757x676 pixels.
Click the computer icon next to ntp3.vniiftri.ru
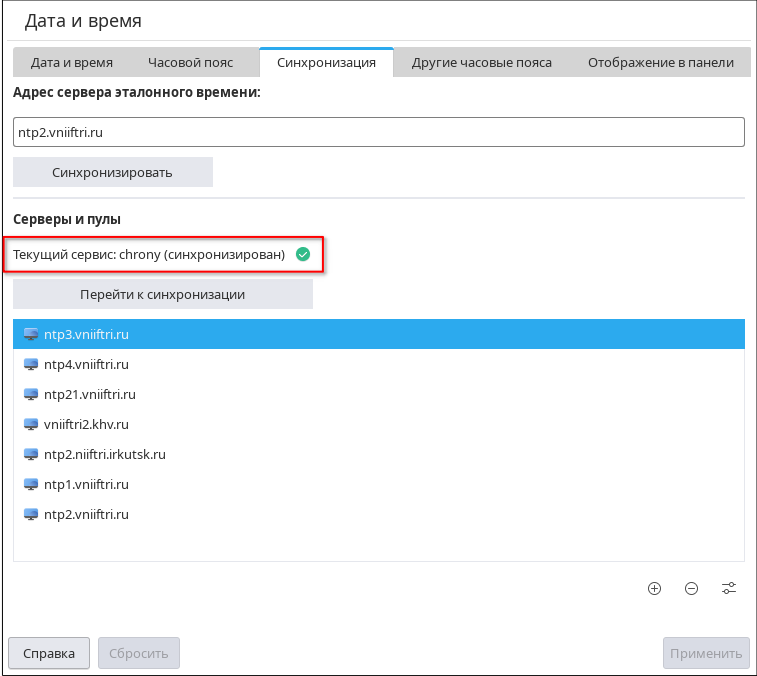pos(30,334)
